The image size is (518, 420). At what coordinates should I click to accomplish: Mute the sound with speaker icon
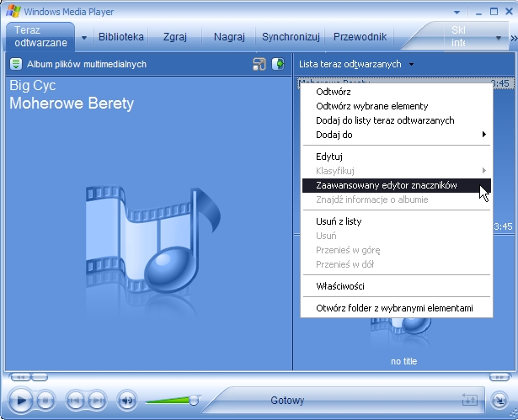[x=127, y=401]
